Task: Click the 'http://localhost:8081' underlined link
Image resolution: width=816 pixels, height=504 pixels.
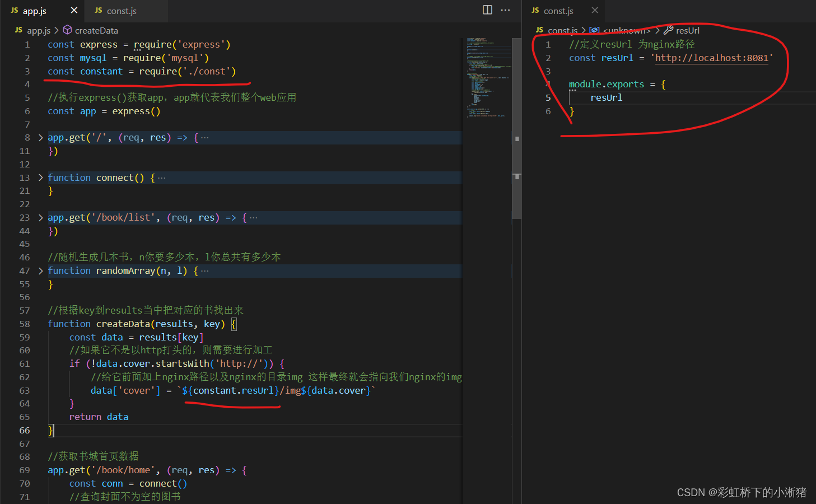Action: click(711, 58)
